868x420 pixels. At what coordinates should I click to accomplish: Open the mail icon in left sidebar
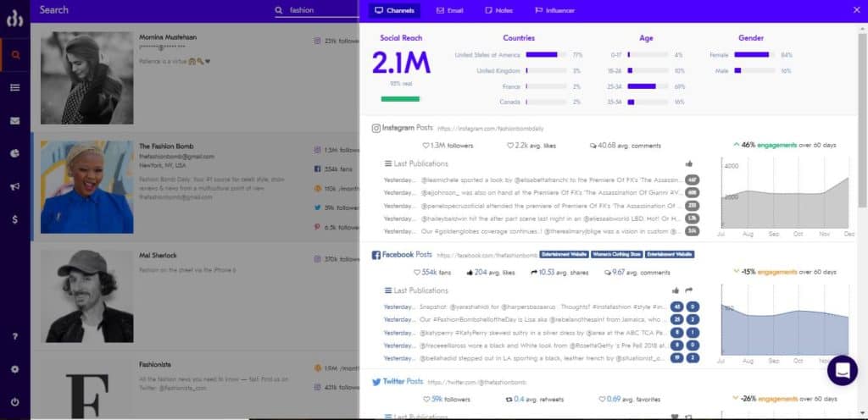15,120
